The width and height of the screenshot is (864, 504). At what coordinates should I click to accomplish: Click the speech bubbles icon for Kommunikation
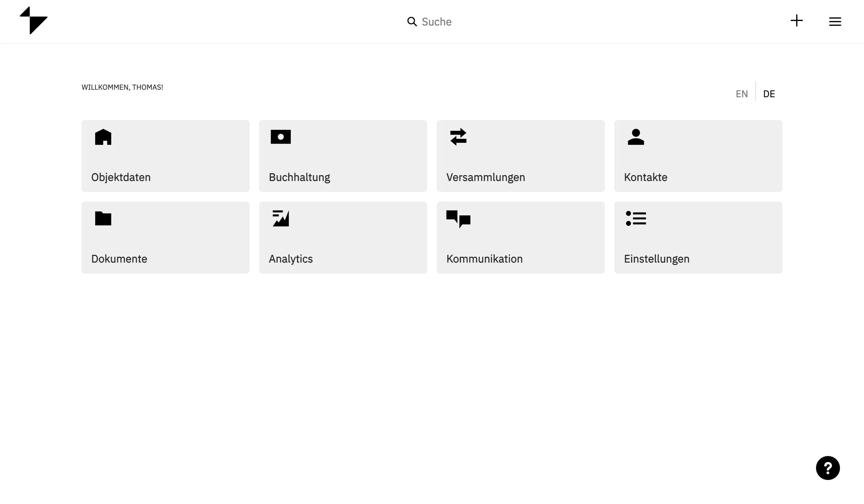[458, 219]
